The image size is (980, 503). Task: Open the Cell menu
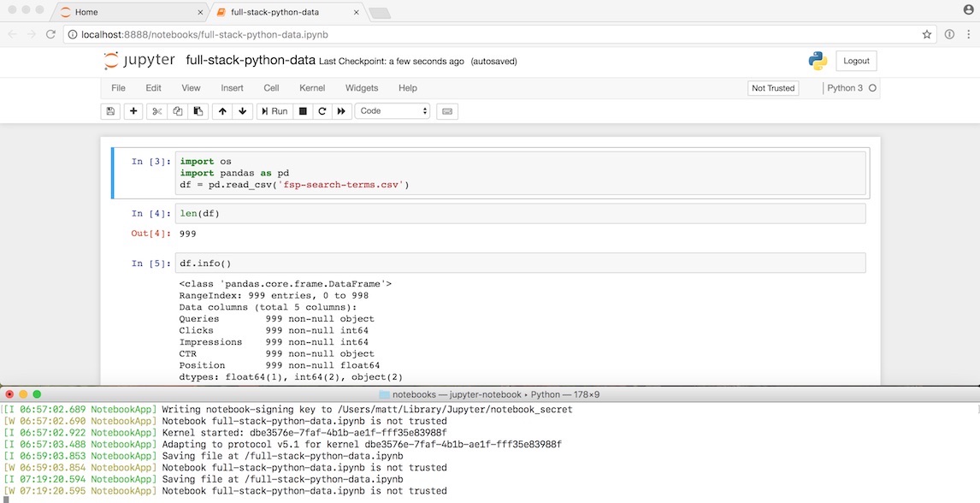[x=270, y=87]
